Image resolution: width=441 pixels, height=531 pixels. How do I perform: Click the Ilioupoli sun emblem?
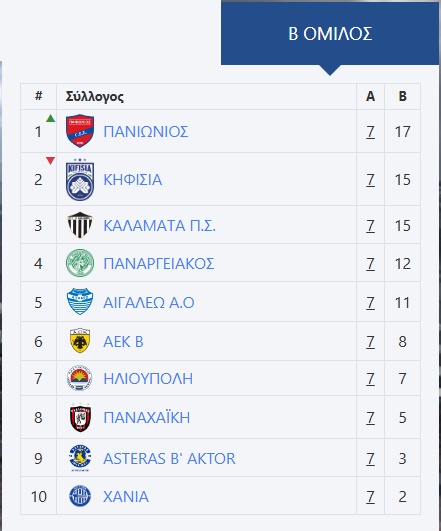click(x=80, y=378)
